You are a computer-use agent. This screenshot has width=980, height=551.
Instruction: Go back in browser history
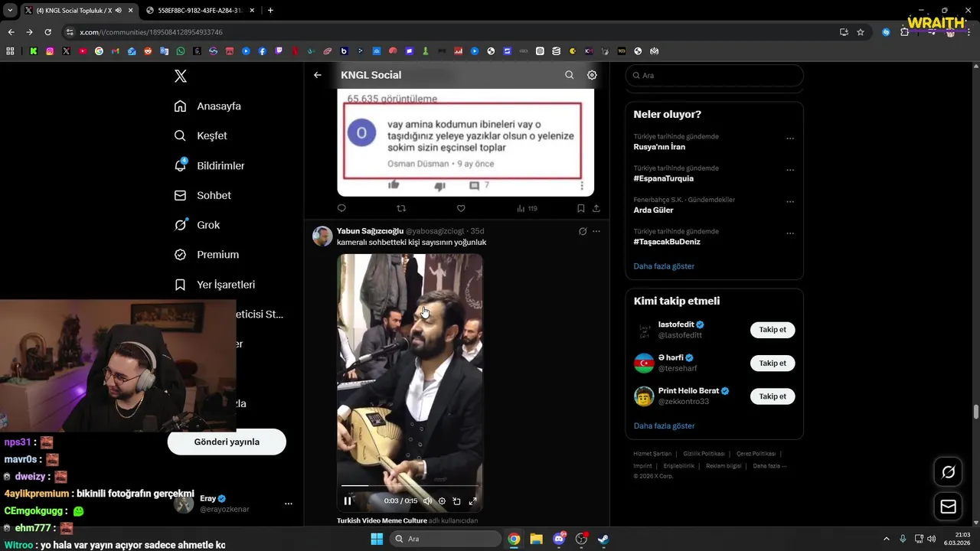click(x=11, y=32)
